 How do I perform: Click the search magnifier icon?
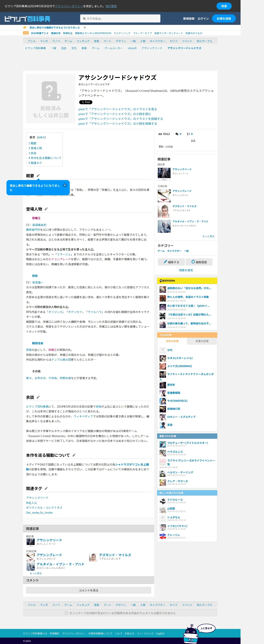(x=84, y=18)
